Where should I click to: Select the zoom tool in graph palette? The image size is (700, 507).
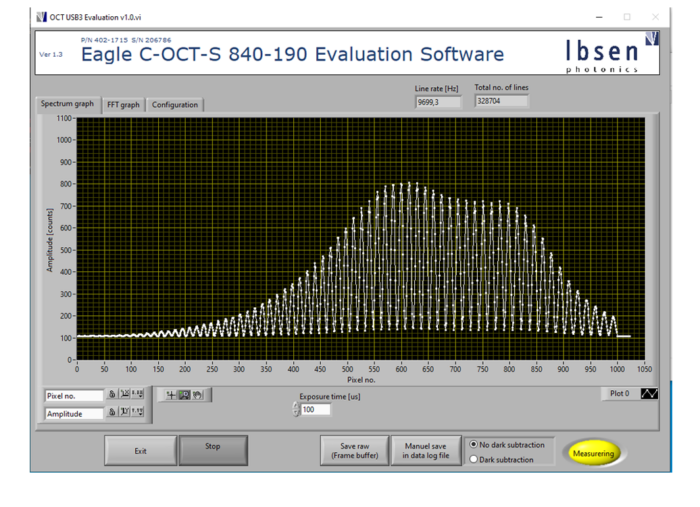184,395
